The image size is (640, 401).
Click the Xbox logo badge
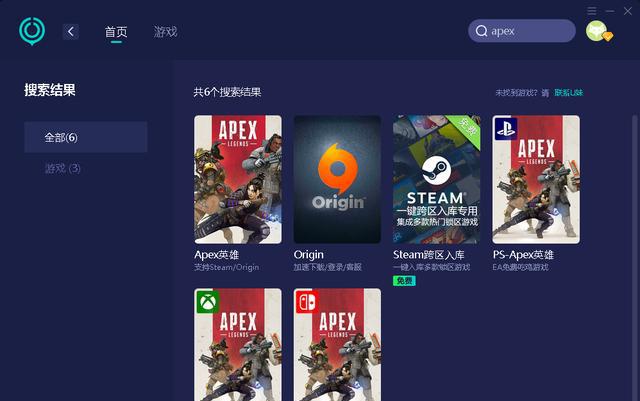208,302
